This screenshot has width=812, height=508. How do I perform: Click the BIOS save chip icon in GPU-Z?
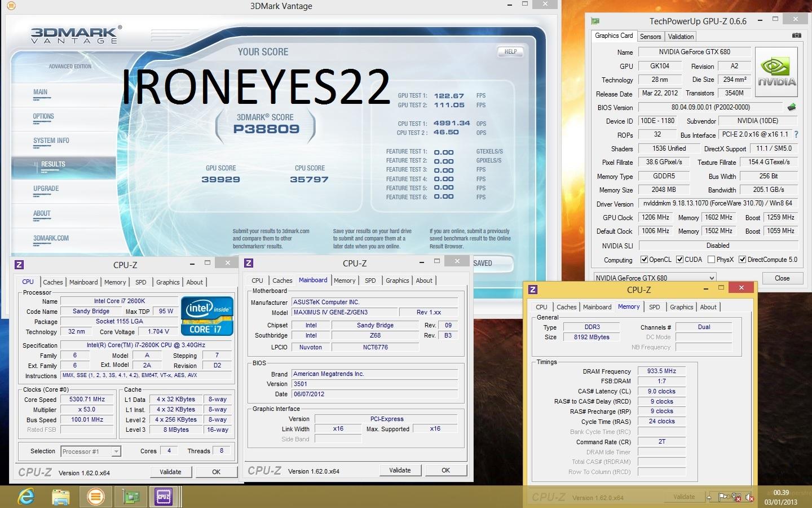tap(792, 107)
